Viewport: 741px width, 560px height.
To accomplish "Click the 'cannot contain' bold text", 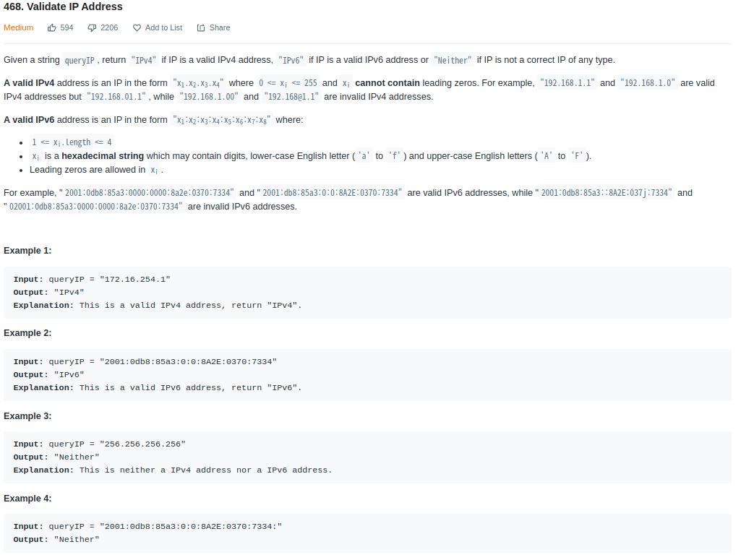I will click(x=387, y=83).
